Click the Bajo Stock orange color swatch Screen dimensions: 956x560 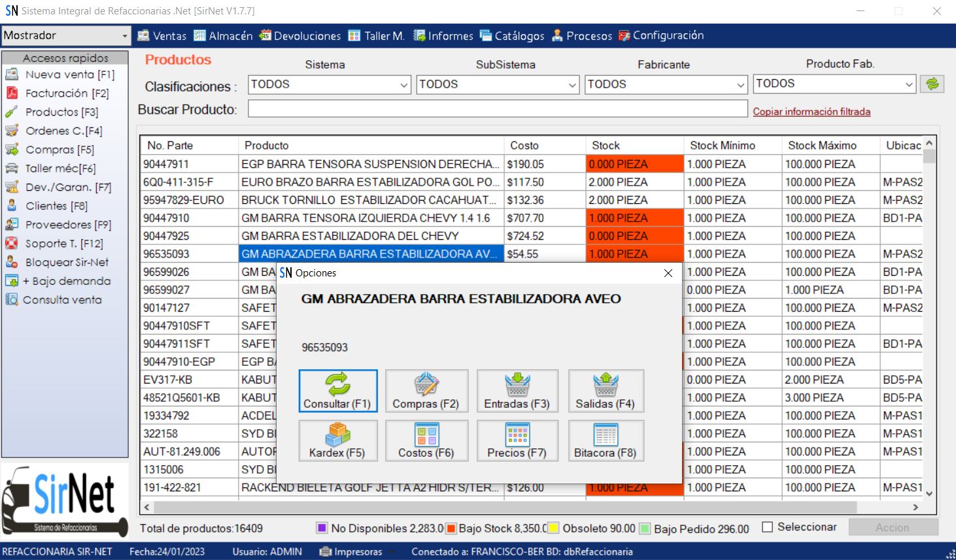point(451,528)
